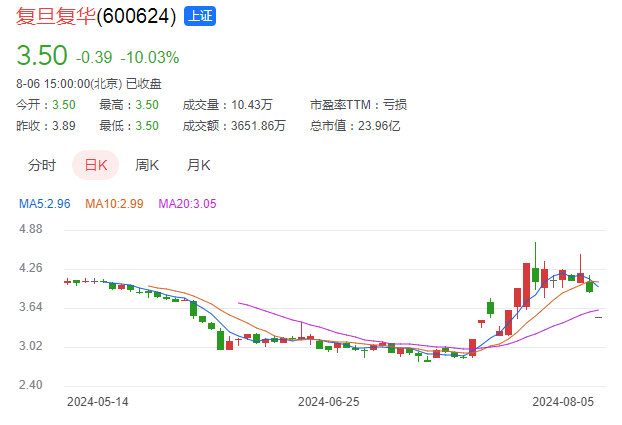The width and height of the screenshot is (622, 425).
Task: Click the 4.26 y-axis label
Action: (31, 268)
